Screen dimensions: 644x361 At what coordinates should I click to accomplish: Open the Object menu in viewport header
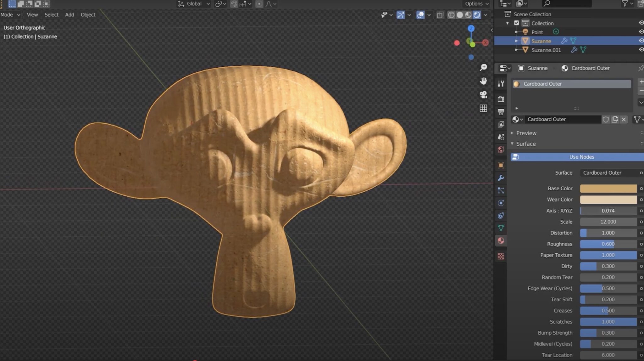pyautogui.click(x=88, y=14)
